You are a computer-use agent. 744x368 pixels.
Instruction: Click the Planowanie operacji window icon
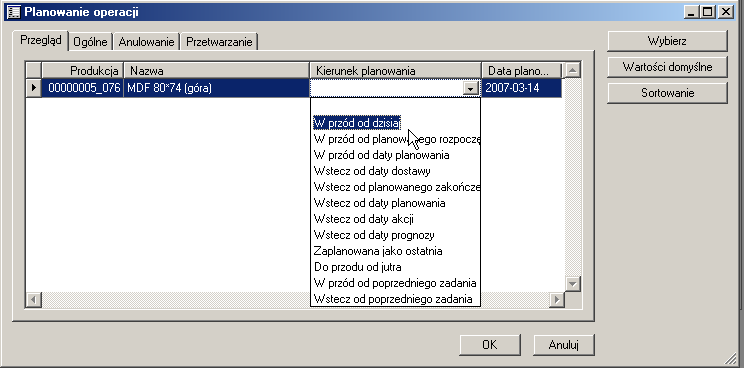[x=13, y=11]
